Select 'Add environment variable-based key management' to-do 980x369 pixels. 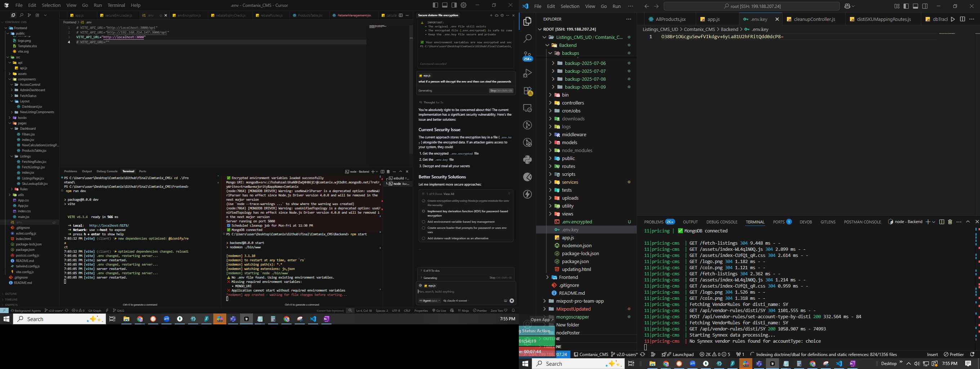423,222
